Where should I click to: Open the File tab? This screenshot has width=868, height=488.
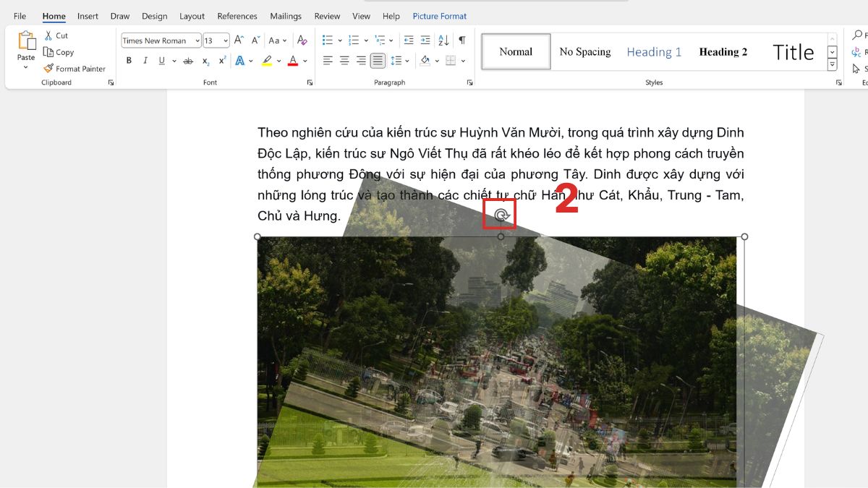[20, 16]
